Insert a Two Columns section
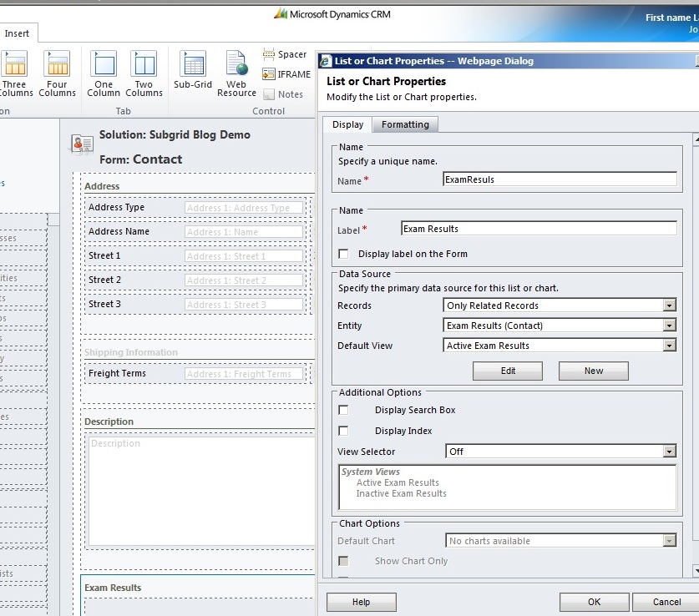Screen dimensions: 699x616 click(x=144, y=73)
